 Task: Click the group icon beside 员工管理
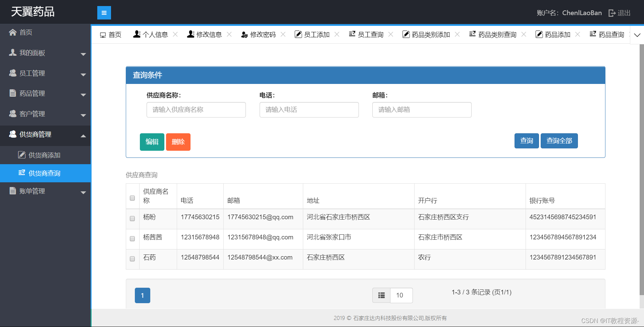click(13, 73)
